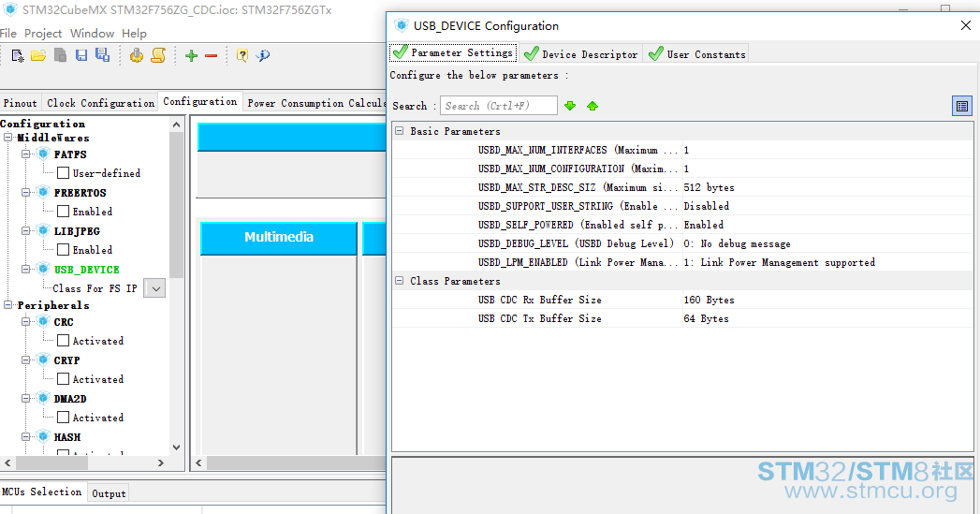Click the cube icon beside CRC

43,321
